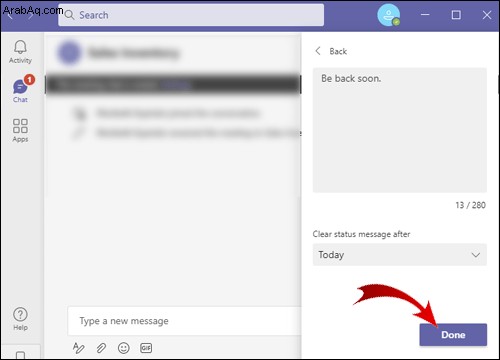Open Help in sidebar
Screen dimensions: 500x360
coord(20,319)
